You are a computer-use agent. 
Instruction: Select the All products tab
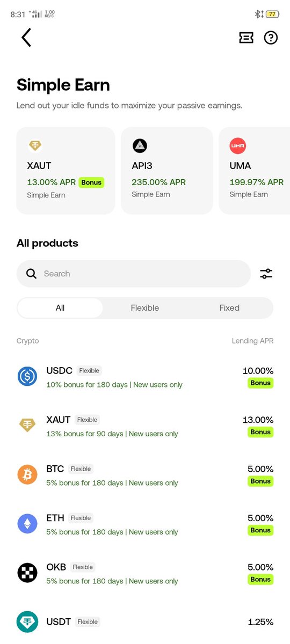pyautogui.click(x=60, y=308)
